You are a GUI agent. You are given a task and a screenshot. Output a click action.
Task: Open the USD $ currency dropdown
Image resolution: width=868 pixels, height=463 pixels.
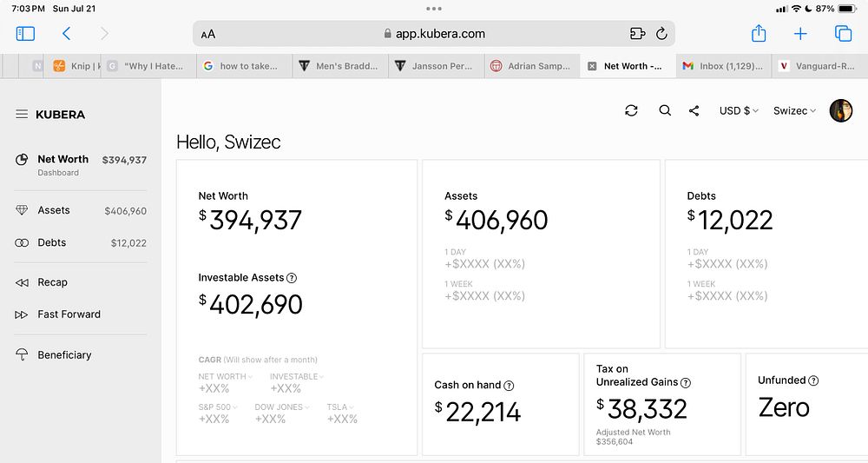click(739, 111)
